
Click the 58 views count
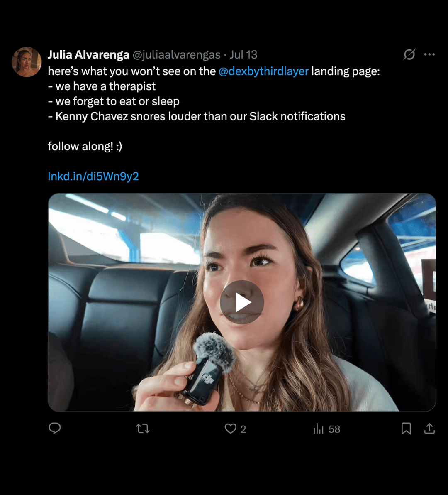(334, 429)
